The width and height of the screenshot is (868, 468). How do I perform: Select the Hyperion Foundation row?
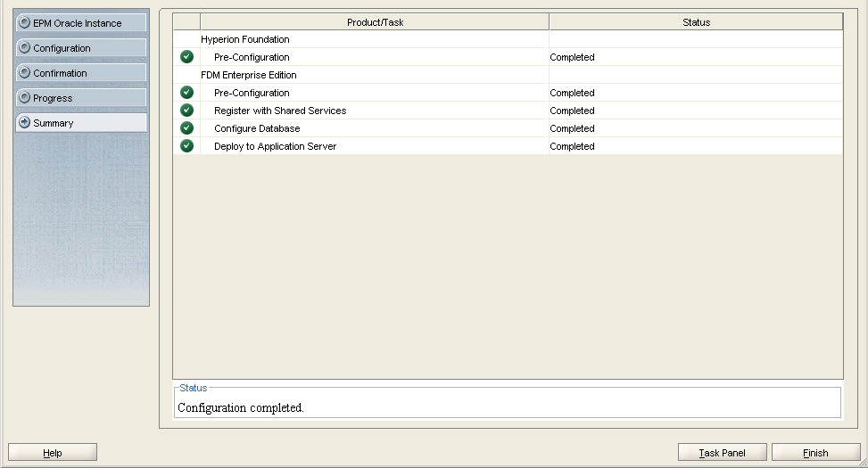508,39
